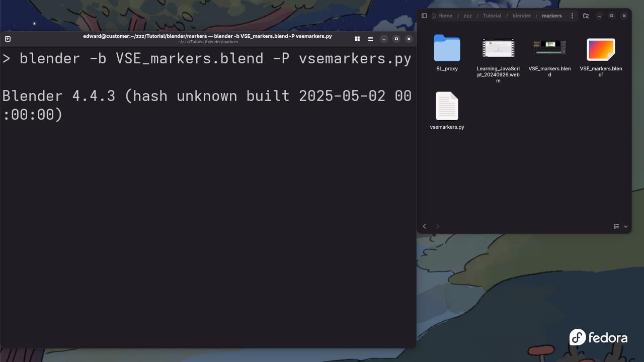Minimize the terminal window
This screenshot has height=362, width=644.
pos(384,39)
